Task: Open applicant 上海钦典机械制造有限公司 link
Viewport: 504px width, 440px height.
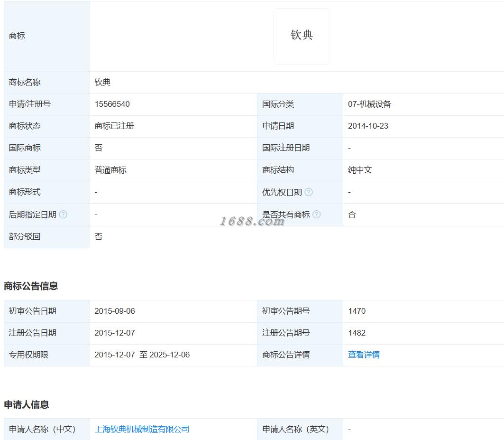Action: pyautogui.click(x=142, y=429)
